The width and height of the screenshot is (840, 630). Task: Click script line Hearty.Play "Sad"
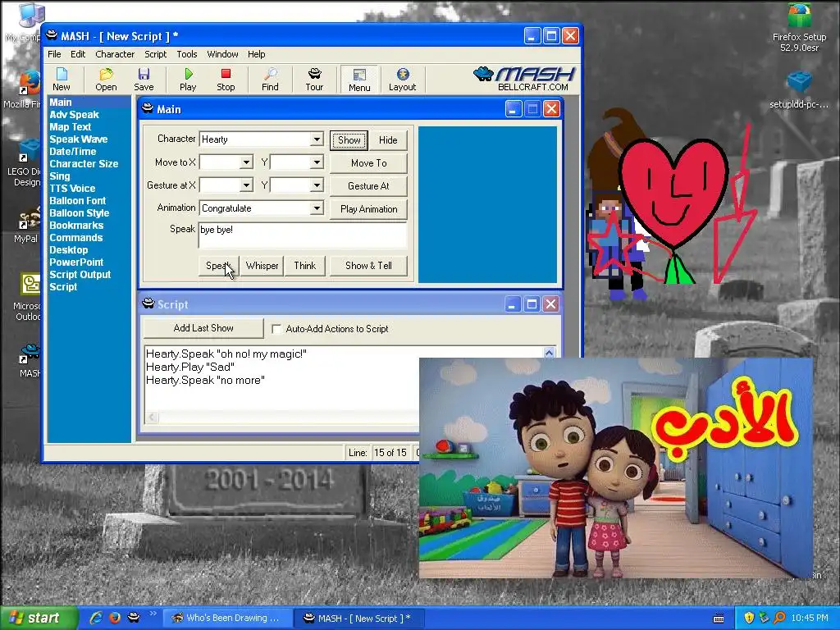pyautogui.click(x=190, y=367)
